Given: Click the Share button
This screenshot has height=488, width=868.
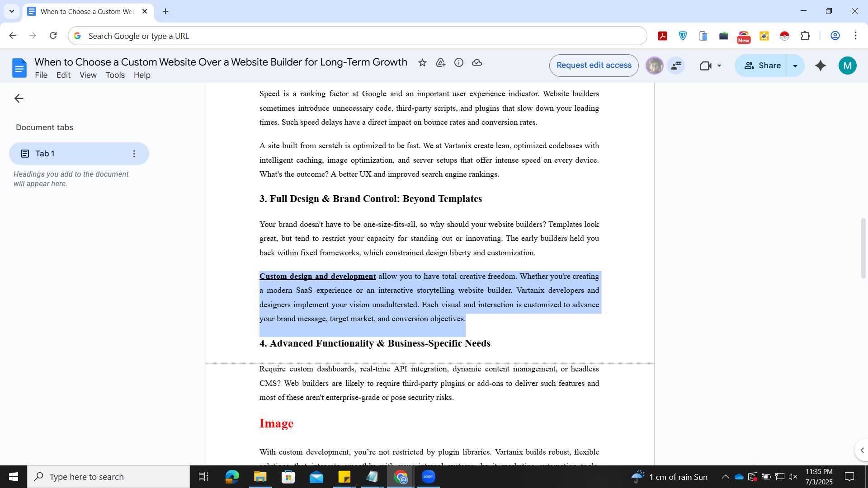Looking at the screenshot, I should click(761, 66).
